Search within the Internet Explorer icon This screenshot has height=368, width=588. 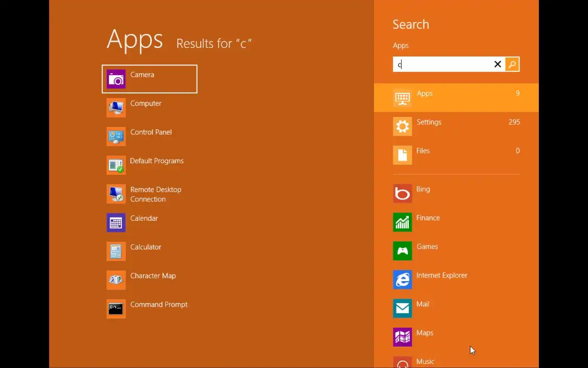tap(402, 280)
